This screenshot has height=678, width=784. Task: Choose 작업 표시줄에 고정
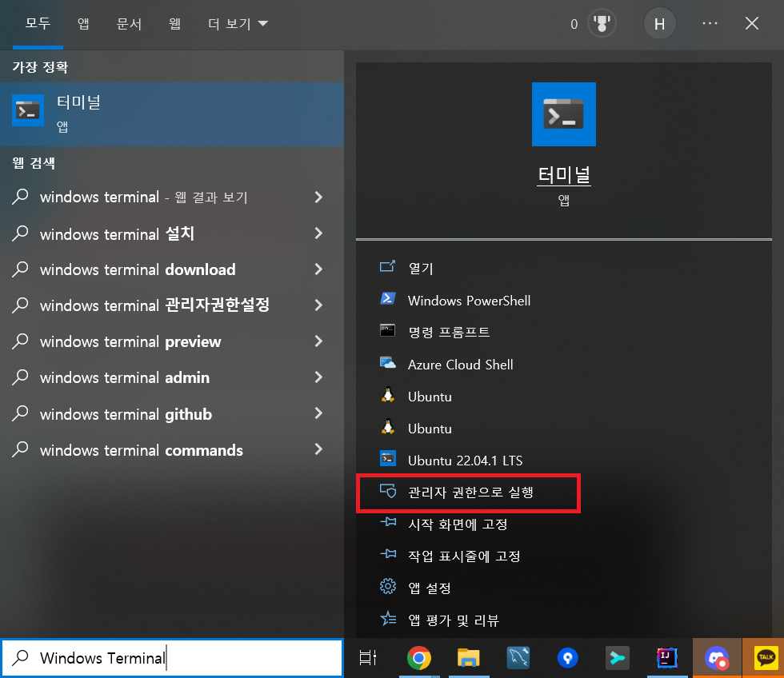(464, 556)
